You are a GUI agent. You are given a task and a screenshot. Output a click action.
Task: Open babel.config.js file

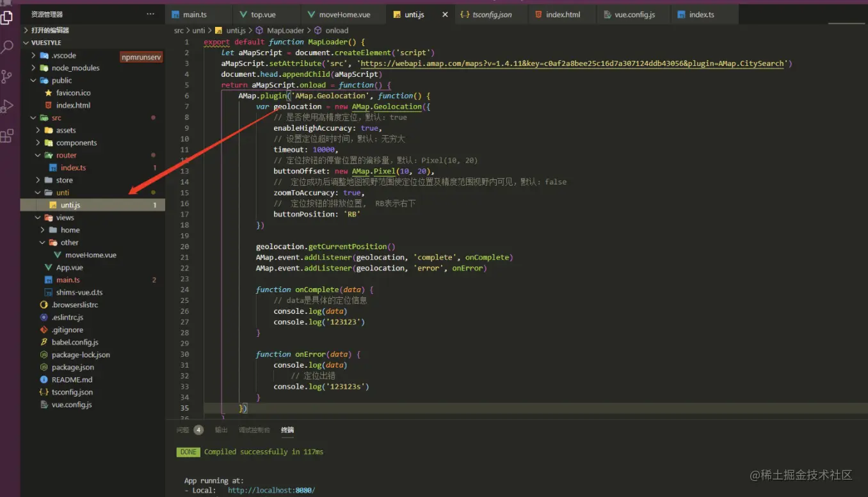(75, 342)
